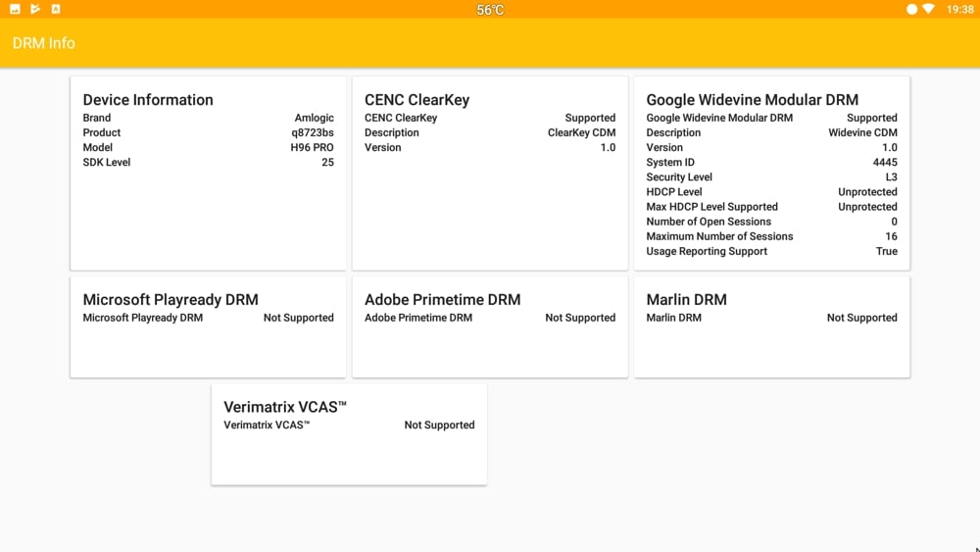
Task: Click the 19:38 clock in status bar
Action: coord(960,9)
